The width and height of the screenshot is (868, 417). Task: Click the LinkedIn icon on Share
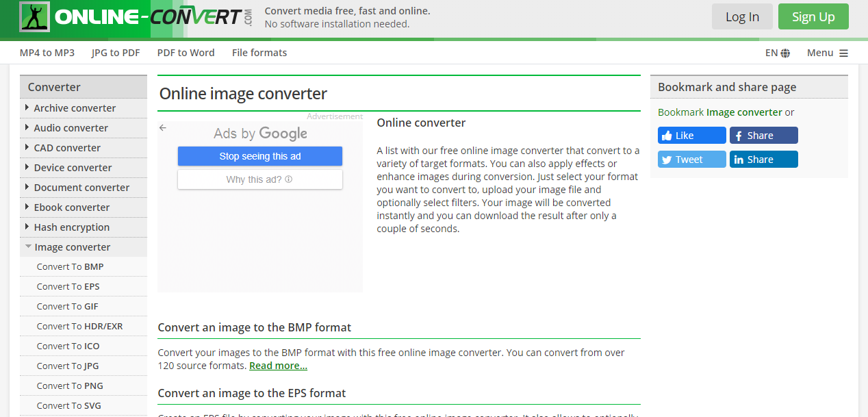coord(739,160)
